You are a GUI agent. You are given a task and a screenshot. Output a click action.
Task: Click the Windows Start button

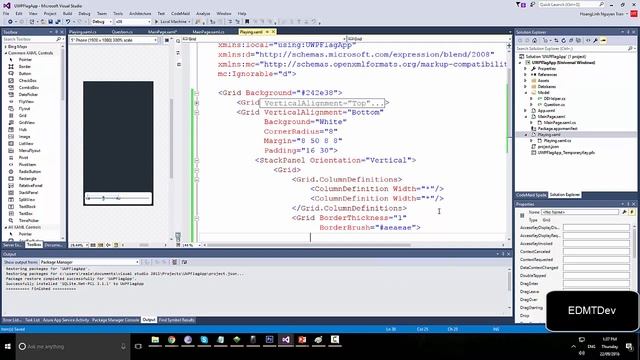tap(8, 347)
